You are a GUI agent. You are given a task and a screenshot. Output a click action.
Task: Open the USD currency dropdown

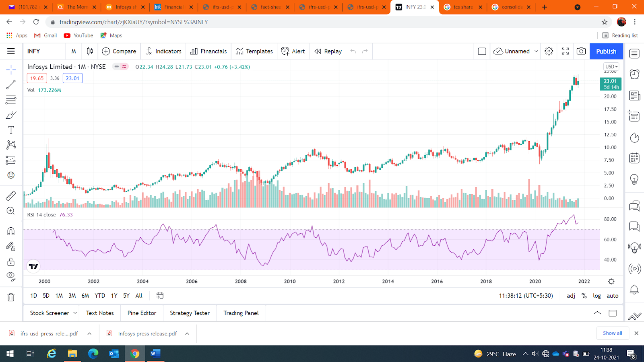click(611, 67)
